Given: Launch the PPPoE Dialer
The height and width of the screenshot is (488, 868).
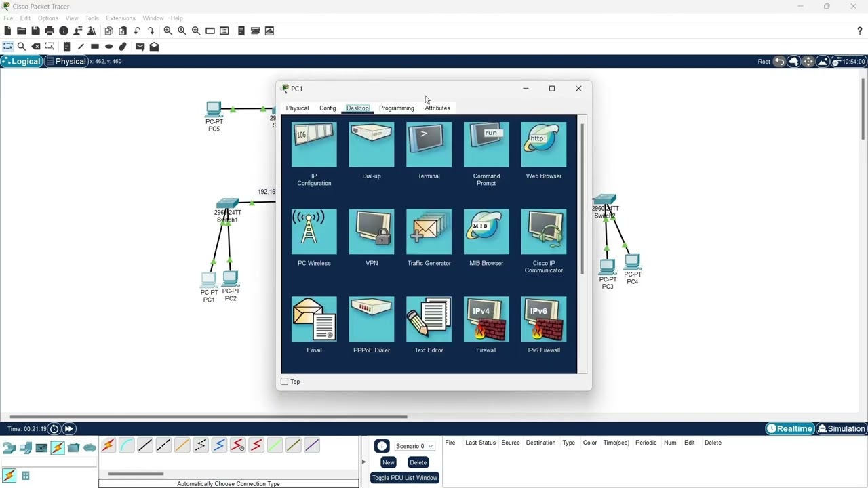Looking at the screenshot, I should [372, 319].
